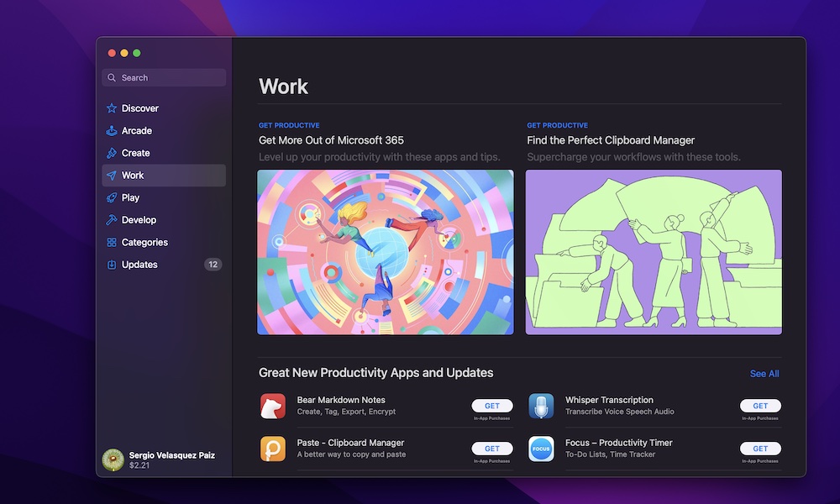
Task: Open the Whisper Transcription app icon
Action: pyautogui.click(x=541, y=406)
